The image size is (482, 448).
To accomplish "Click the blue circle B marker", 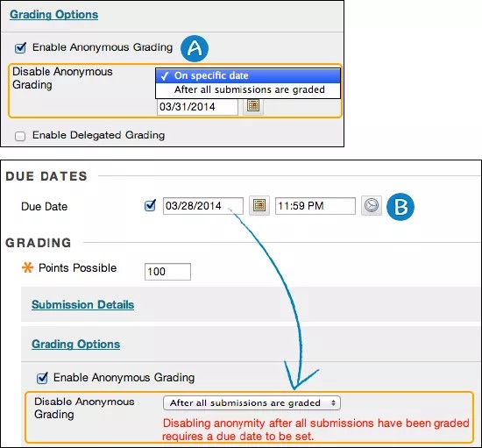I will (x=400, y=207).
